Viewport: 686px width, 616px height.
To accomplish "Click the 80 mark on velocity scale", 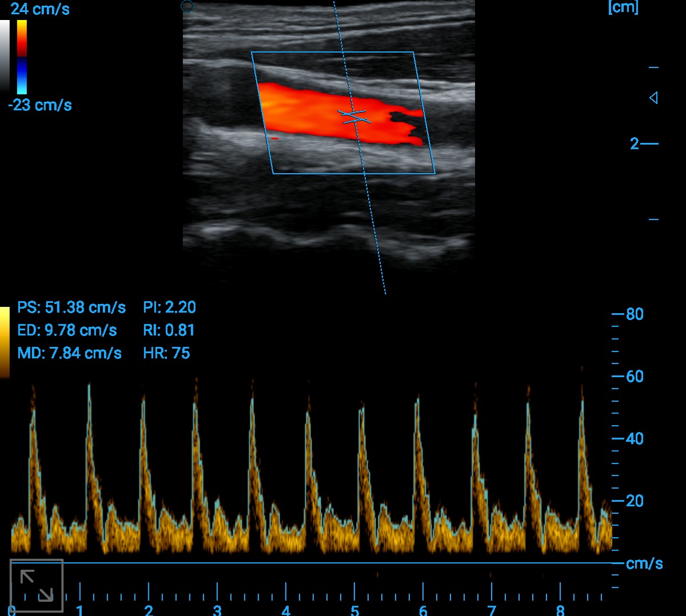I will coord(634,314).
